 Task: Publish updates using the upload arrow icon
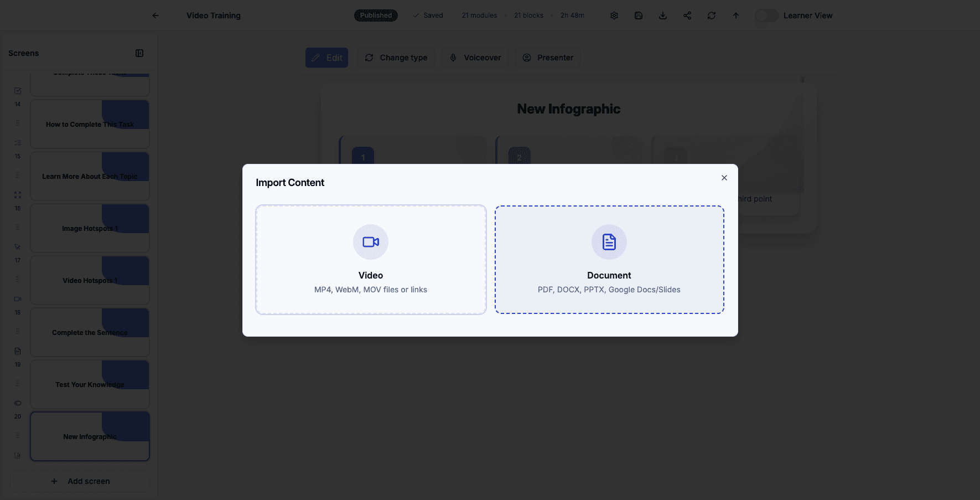[736, 15]
